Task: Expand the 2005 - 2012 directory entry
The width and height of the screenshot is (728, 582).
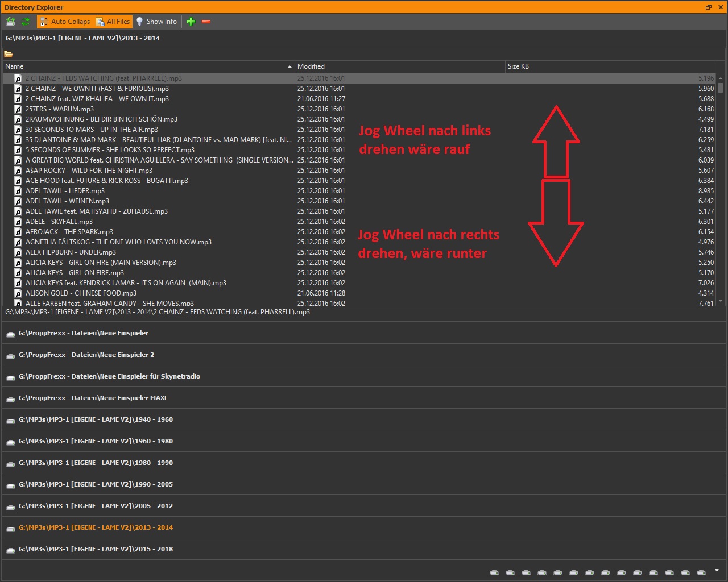Action: coord(364,506)
